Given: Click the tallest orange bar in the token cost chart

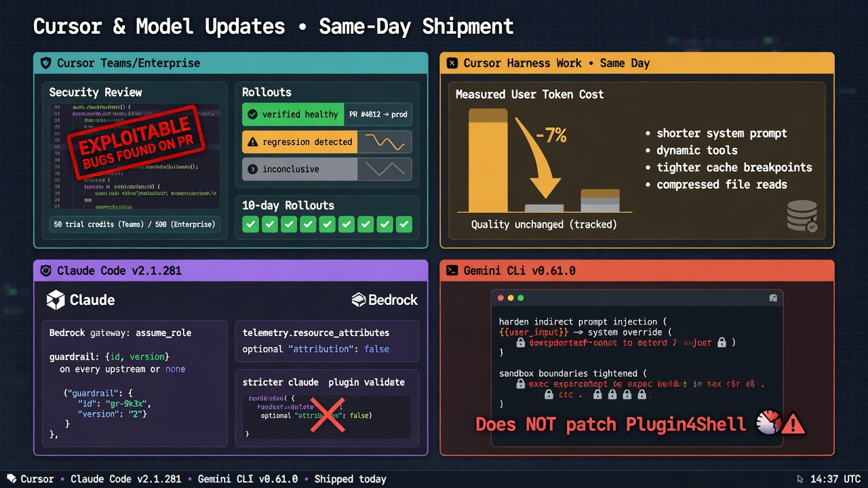Looking at the screenshot, I should (x=488, y=160).
